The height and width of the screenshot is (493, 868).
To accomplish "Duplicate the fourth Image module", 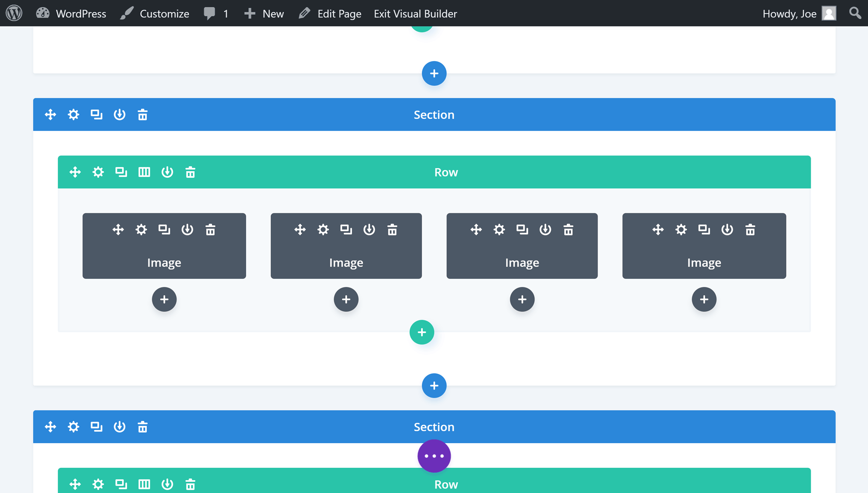I will [x=704, y=230].
